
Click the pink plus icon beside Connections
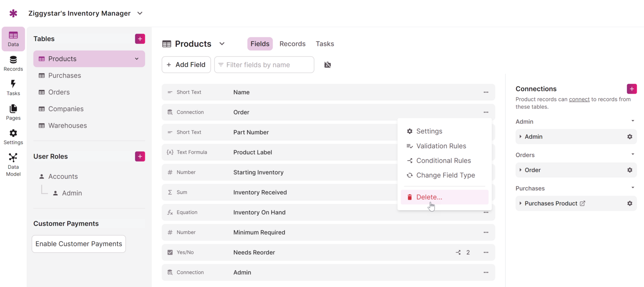pyautogui.click(x=632, y=89)
